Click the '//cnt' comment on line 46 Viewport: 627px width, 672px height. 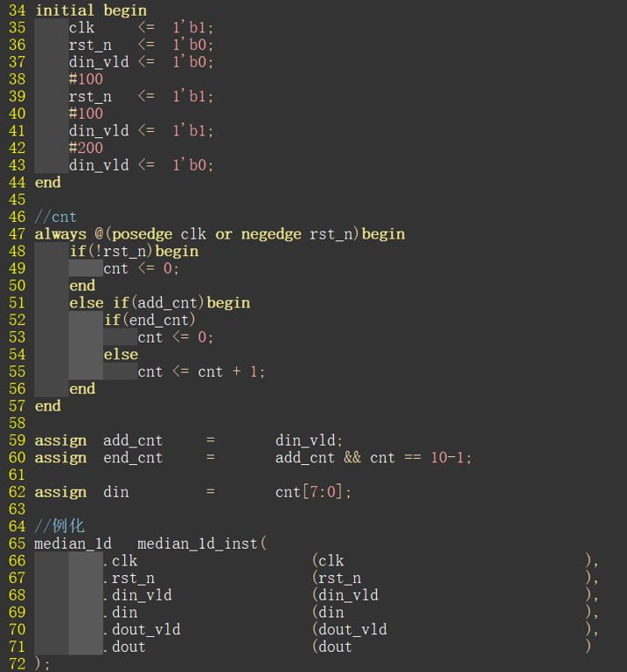point(55,217)
